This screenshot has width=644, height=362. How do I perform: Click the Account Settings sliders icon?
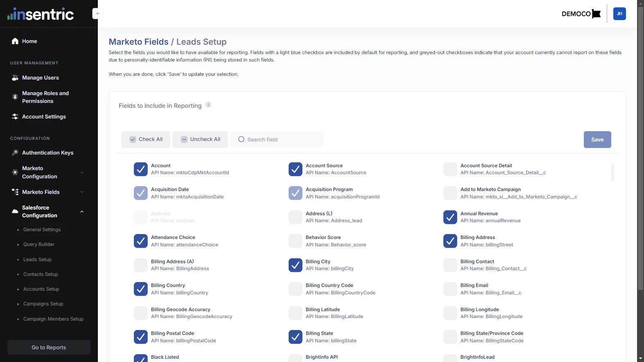tap(15, 116)
